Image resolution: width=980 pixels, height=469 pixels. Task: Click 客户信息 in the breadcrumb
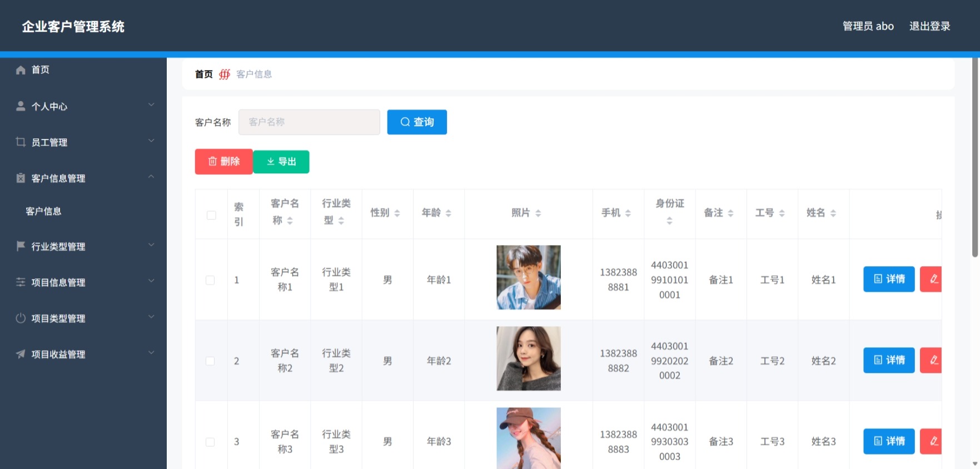coord(254,74)
